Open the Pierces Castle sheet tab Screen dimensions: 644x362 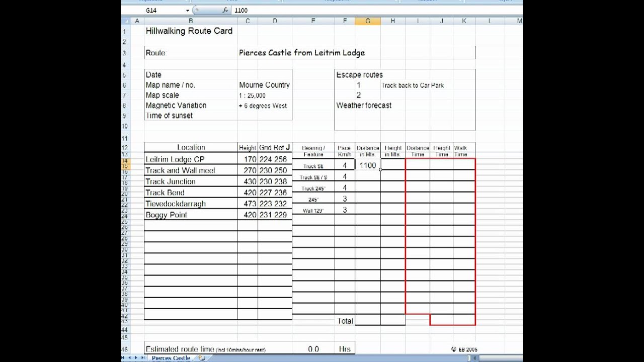click(171, 358)
